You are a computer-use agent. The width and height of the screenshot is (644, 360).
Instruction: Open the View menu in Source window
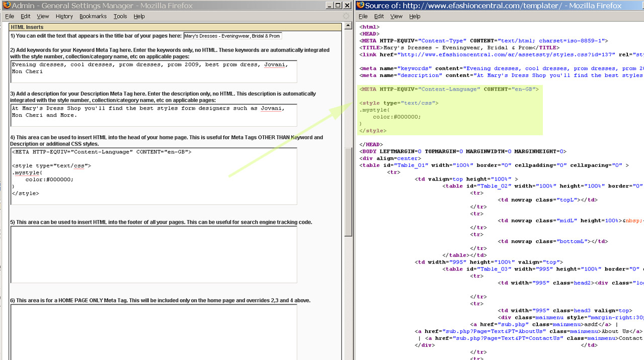pyautogui.click(x=396, y=16)
